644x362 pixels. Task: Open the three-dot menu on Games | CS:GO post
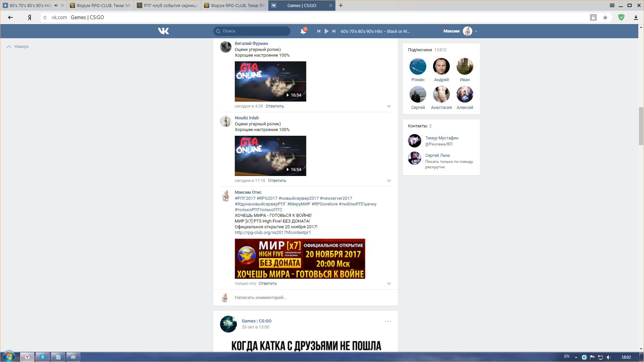[x=388, y=321]
